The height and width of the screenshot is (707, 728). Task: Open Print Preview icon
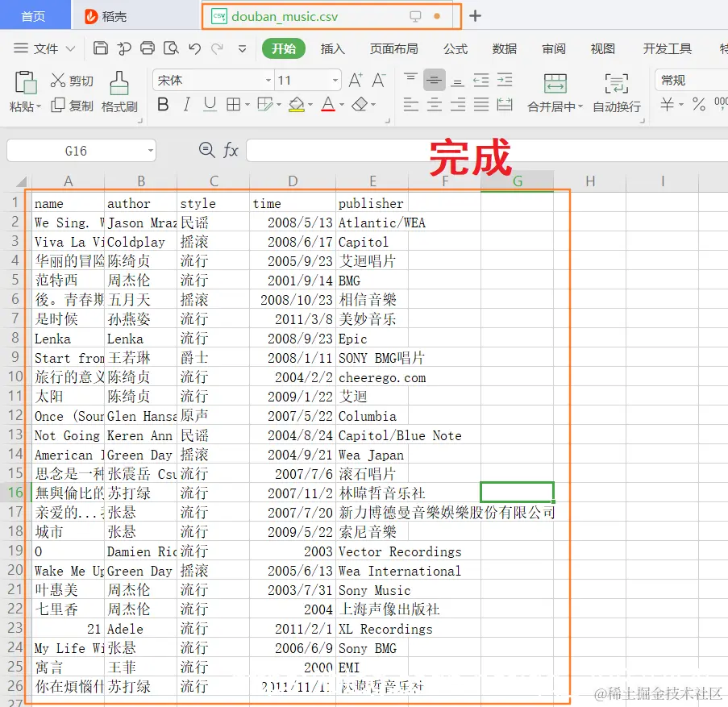click(171, 48)
